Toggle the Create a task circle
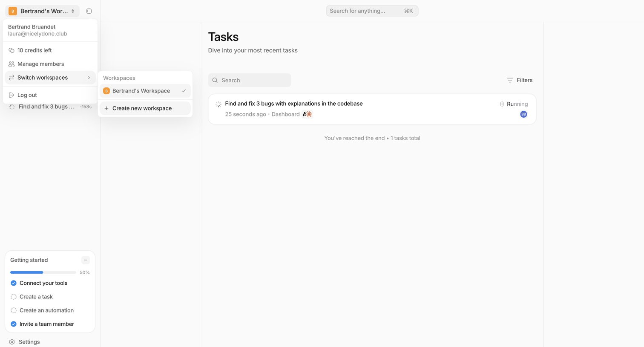This screenshot has height=347, width=644. point(14,297)
